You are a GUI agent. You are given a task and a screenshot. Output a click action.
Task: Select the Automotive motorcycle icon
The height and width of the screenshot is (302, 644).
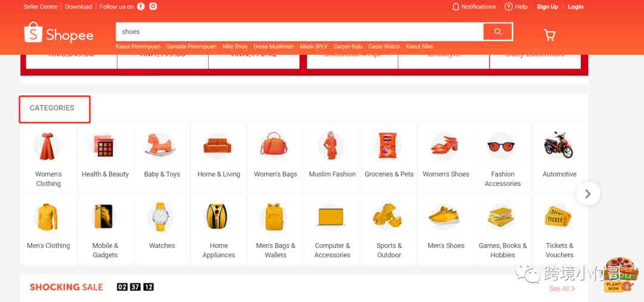tap(558, 145)
